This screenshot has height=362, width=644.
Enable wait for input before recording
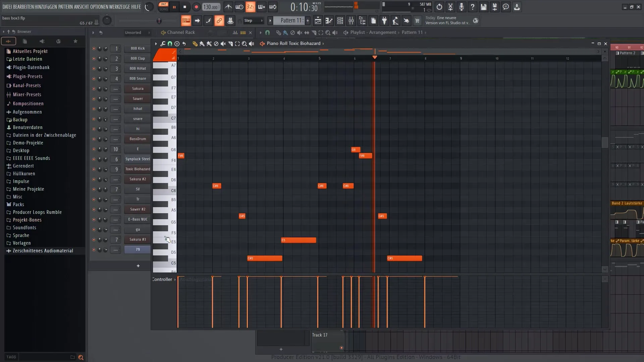239,7
